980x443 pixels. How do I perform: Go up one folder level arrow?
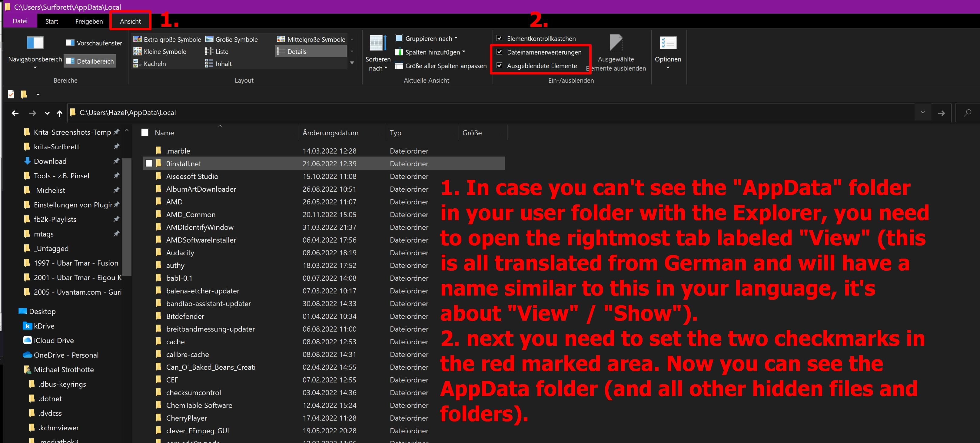pos(59,113)
